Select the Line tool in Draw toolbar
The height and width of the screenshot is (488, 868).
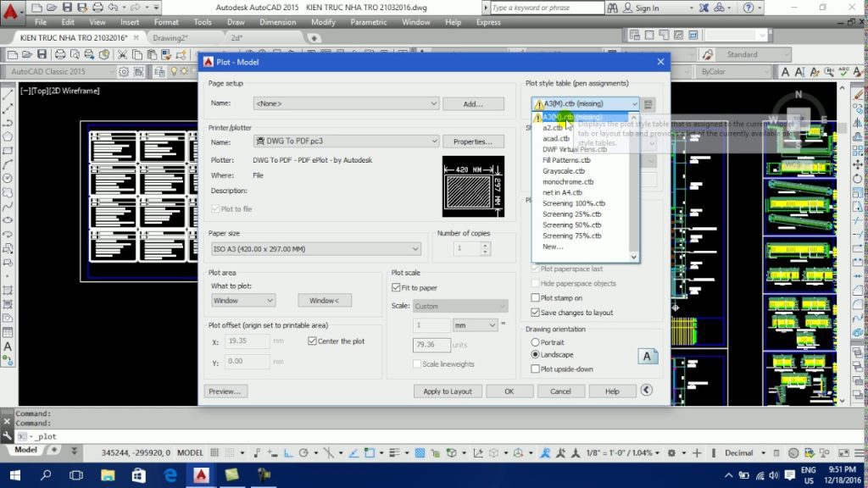pos(8,94)
